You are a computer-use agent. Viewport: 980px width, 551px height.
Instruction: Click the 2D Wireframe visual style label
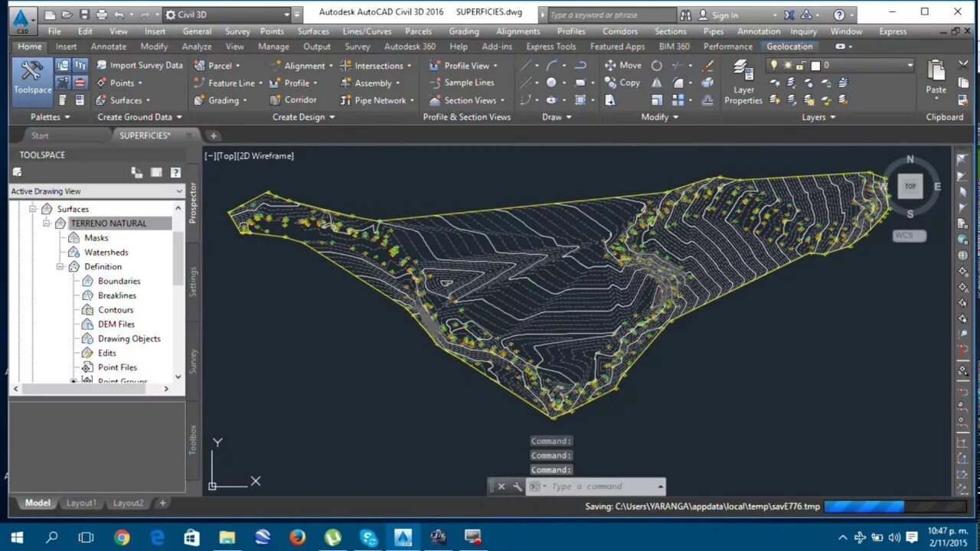(266, 156)
